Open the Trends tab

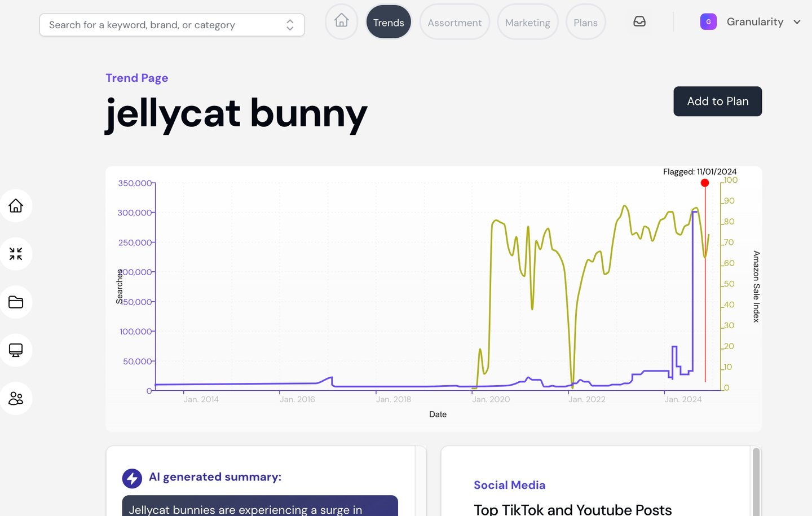pos(389,22)
